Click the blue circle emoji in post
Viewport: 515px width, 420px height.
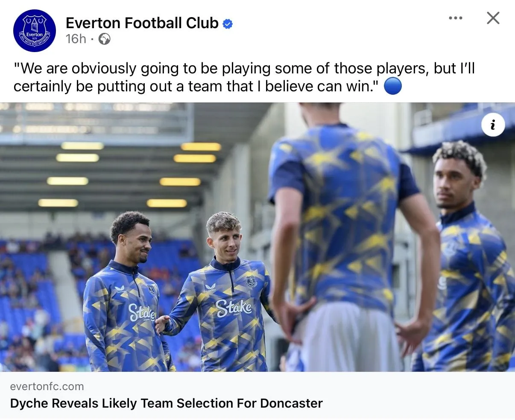[x=392, y=87]
